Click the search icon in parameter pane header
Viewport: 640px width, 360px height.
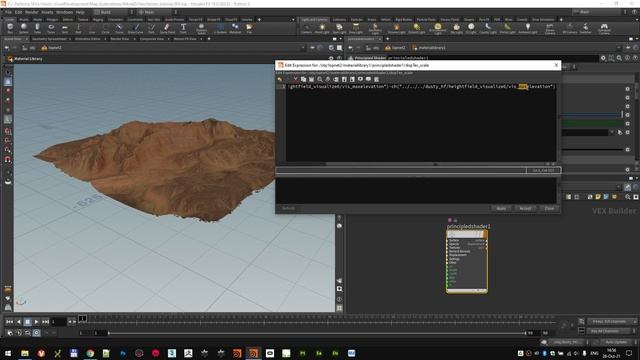pos(619,58)
